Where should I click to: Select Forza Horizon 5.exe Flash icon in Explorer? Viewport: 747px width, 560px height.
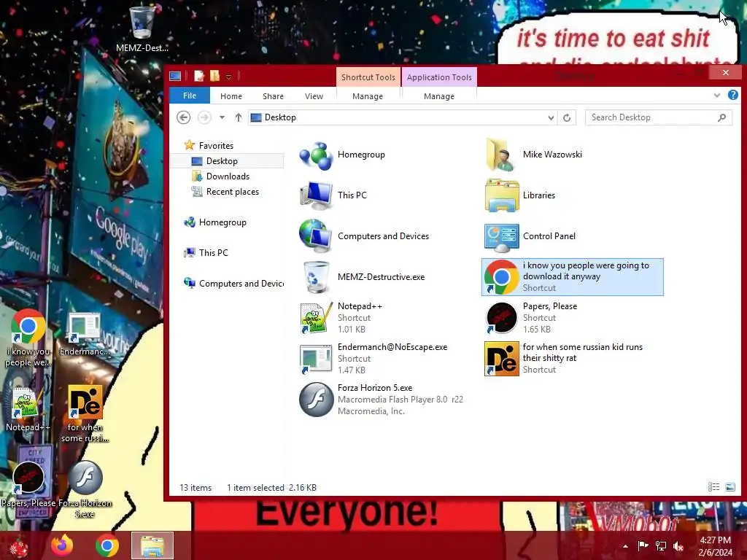[316, 399]
